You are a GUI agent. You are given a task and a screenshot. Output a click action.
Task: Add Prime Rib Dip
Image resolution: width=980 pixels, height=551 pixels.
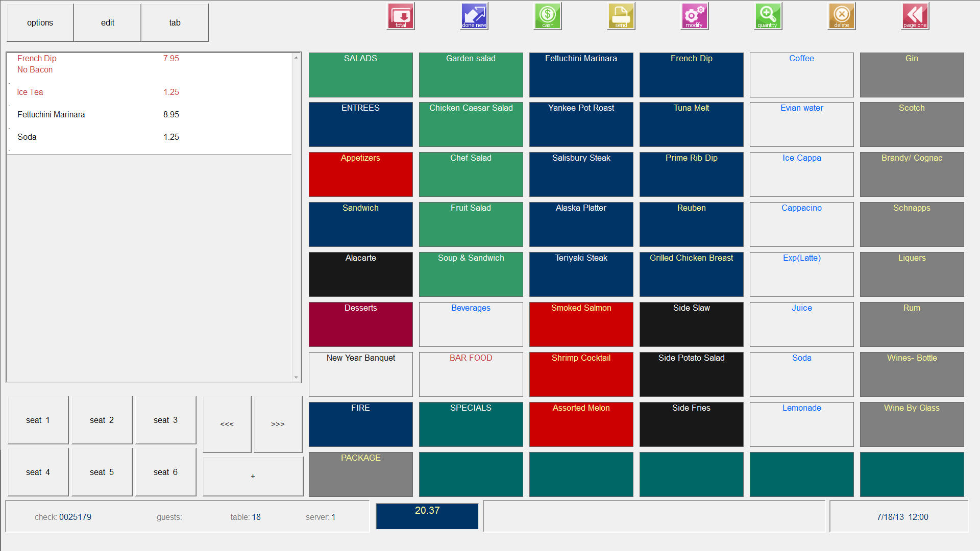click(692, 174)
